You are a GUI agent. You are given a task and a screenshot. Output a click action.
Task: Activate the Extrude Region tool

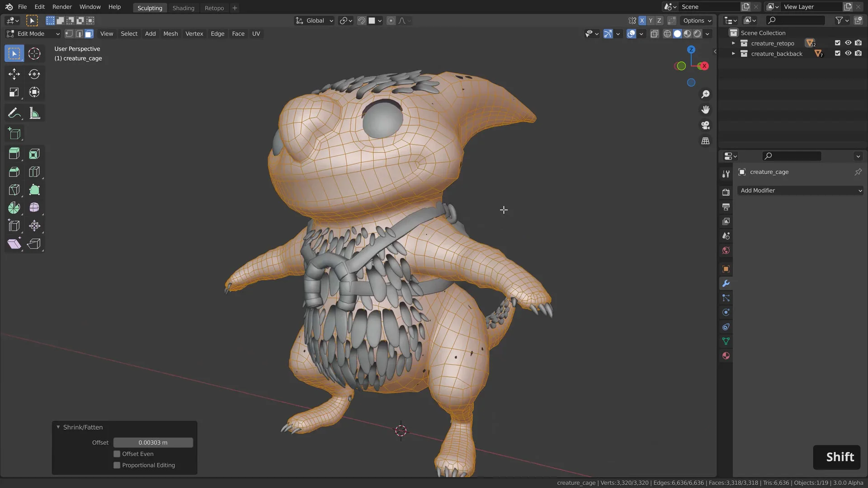point(14,154)
